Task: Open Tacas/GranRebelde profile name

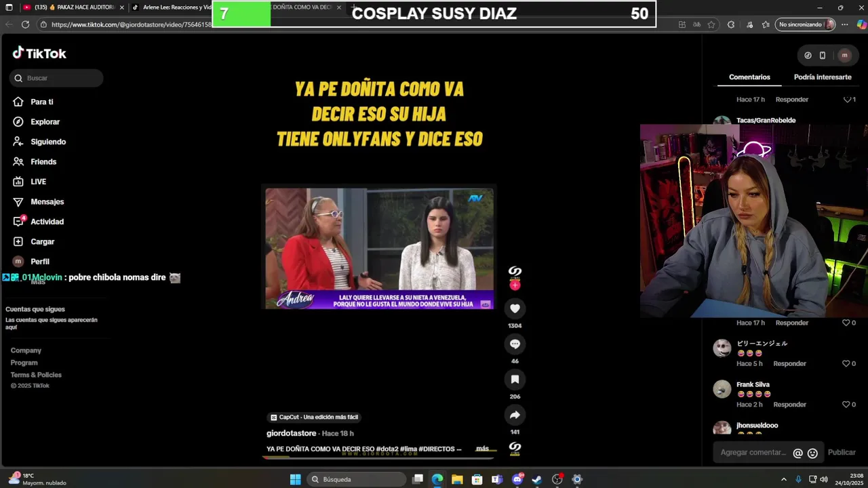Action: tap(766, 121)
